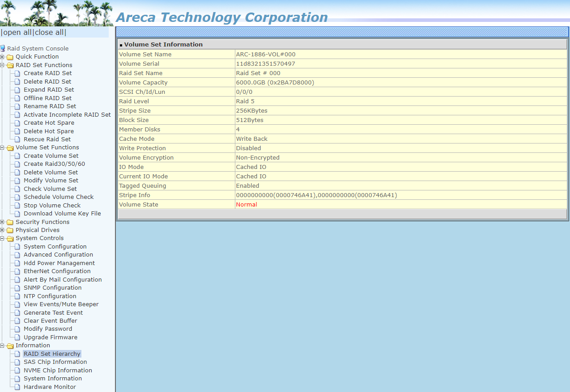
Task: Click the Security Functions folder icon
Action: point(10,222)
